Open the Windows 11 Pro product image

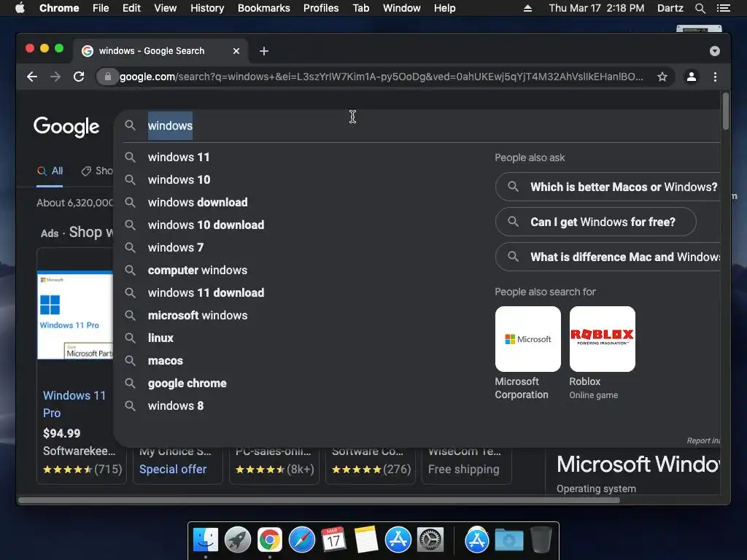(x=75, y=315)
